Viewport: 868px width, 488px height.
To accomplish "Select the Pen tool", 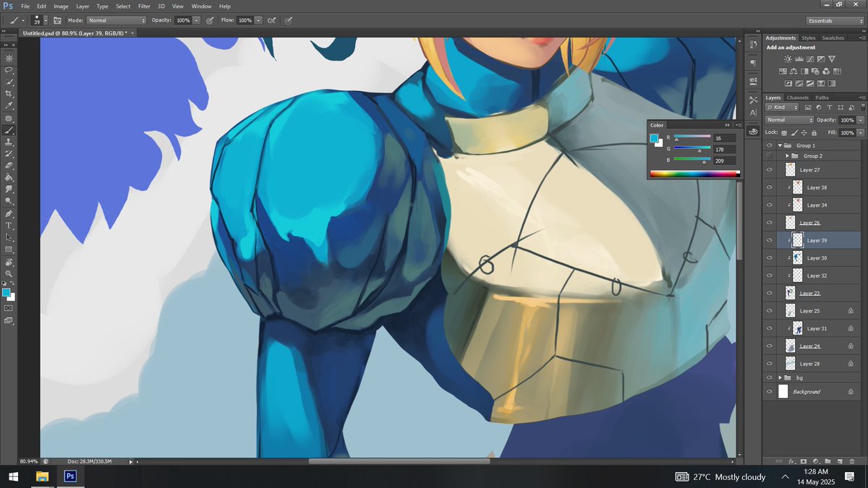I will pos(9,214).
